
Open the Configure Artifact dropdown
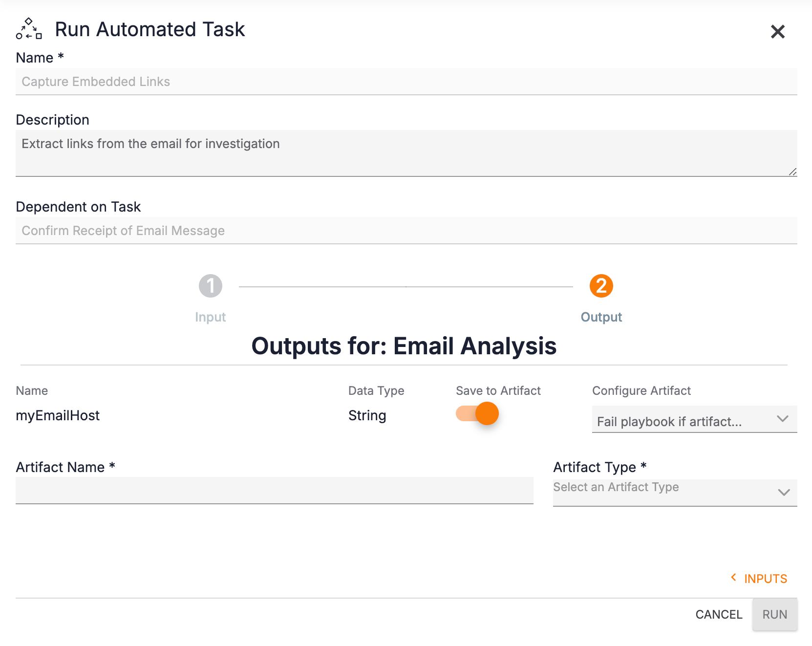point(694,419)
